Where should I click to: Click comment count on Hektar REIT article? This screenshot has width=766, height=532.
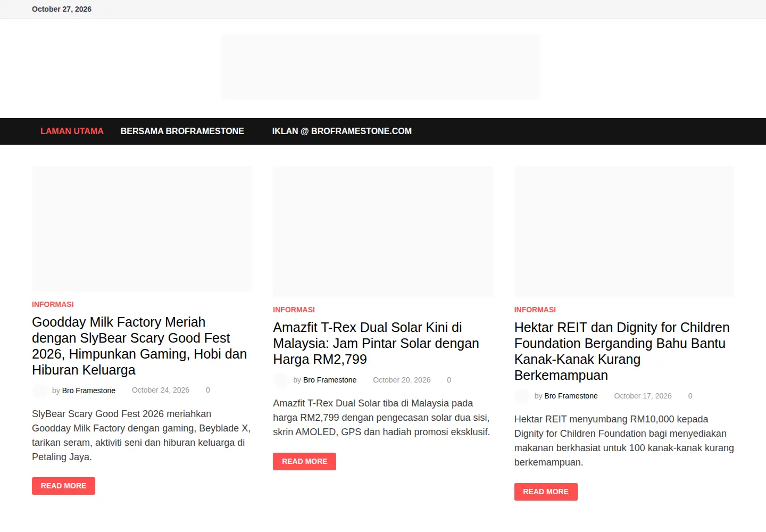690,396
